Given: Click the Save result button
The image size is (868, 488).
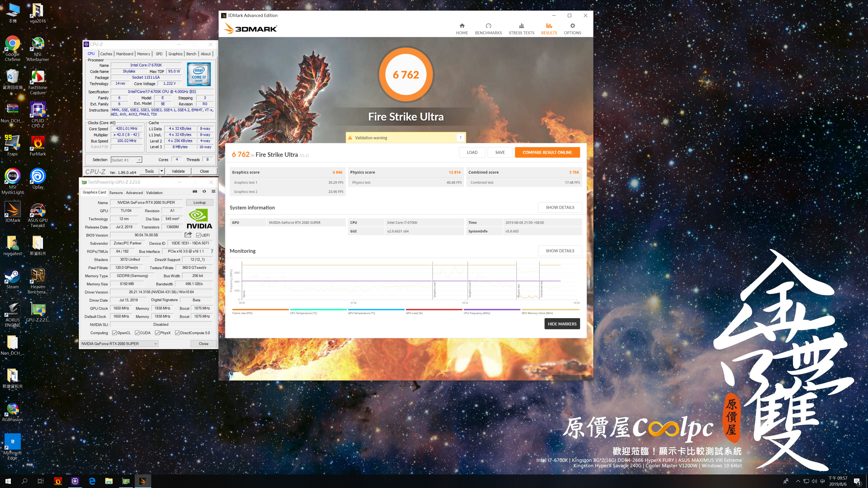Looking at the screenshot, I should [500, 152].
